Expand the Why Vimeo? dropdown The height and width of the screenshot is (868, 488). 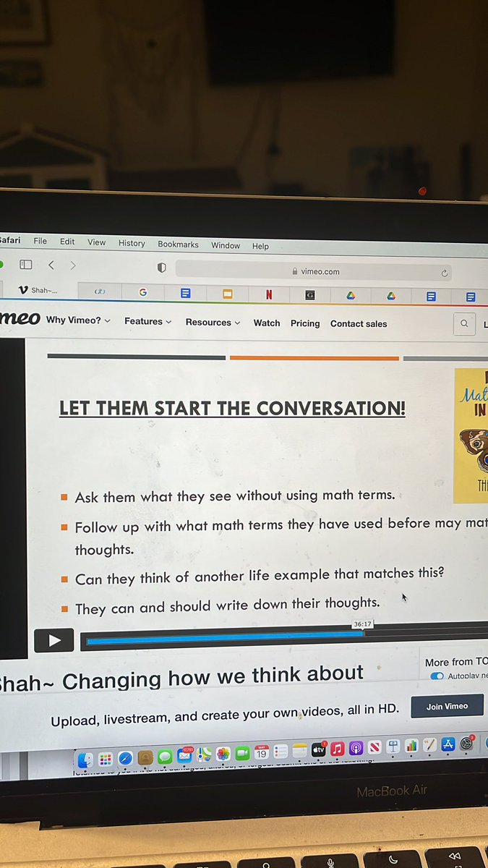click(78, 320)
